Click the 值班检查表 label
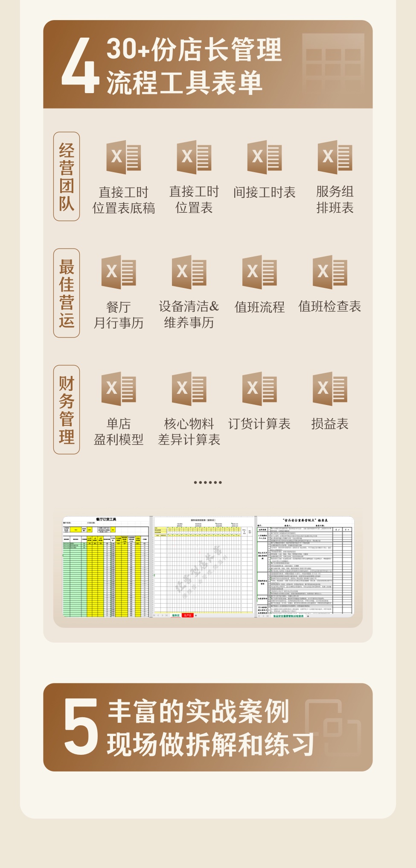Screen dimensions: 416x868 pos(330,306)
